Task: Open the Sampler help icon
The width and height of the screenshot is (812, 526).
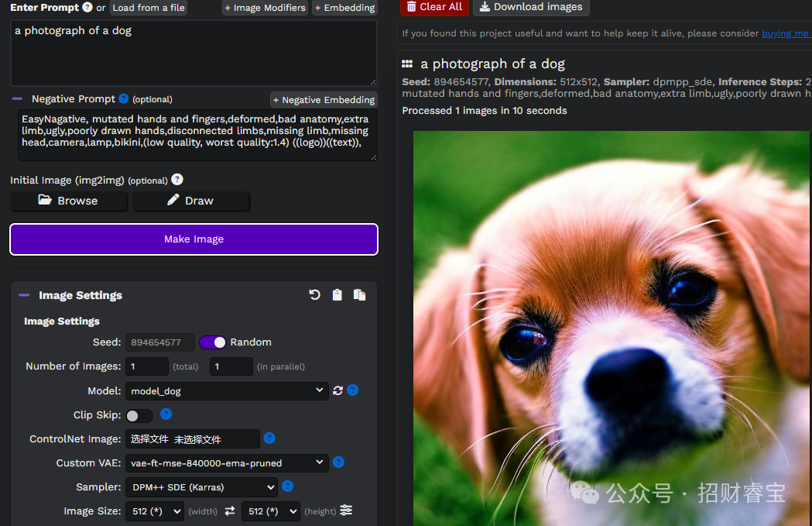Action: 287,486
